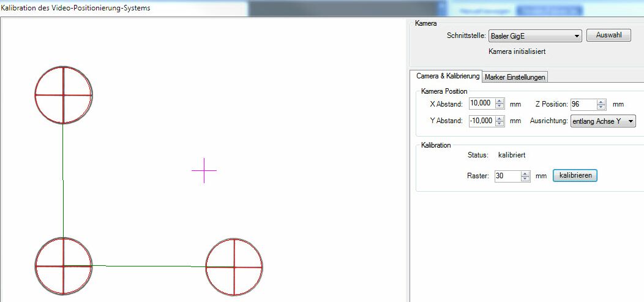The height and width of the screenshot is (302, 644).
Task: Increase Y Abstand with the up arrow
Action: tap(500, 118)
